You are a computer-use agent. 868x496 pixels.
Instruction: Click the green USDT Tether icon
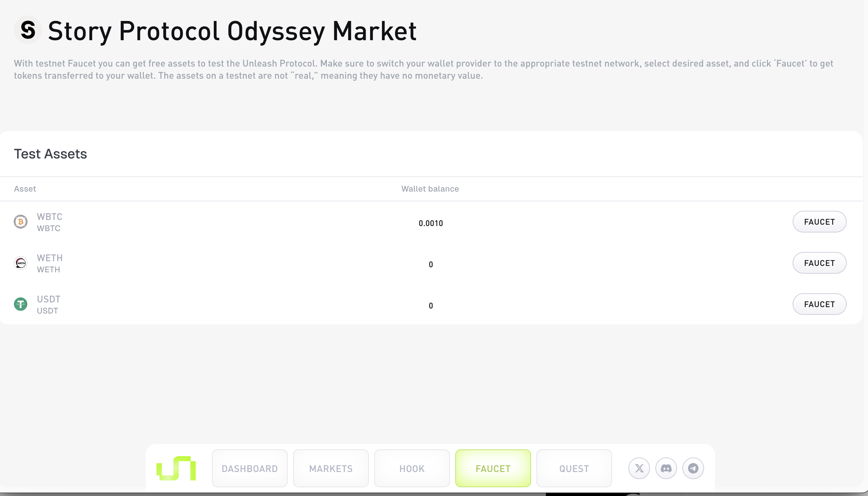[x=20, y=304]
